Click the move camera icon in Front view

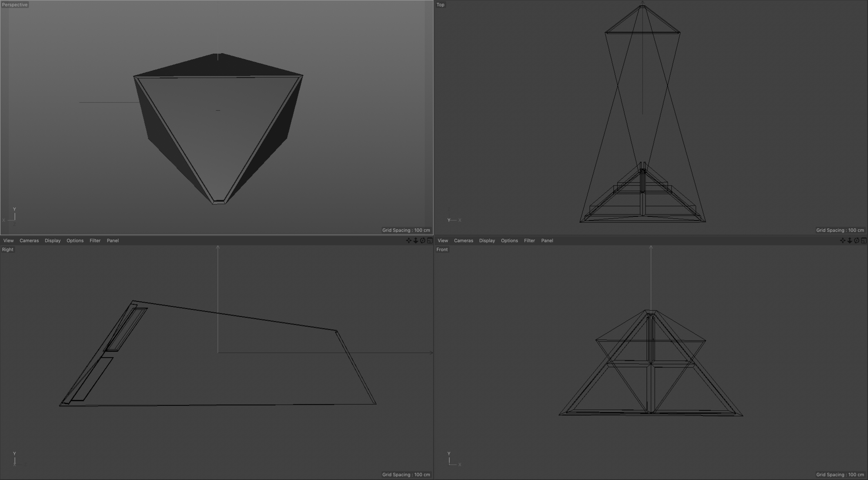click(x=843, y=241)
